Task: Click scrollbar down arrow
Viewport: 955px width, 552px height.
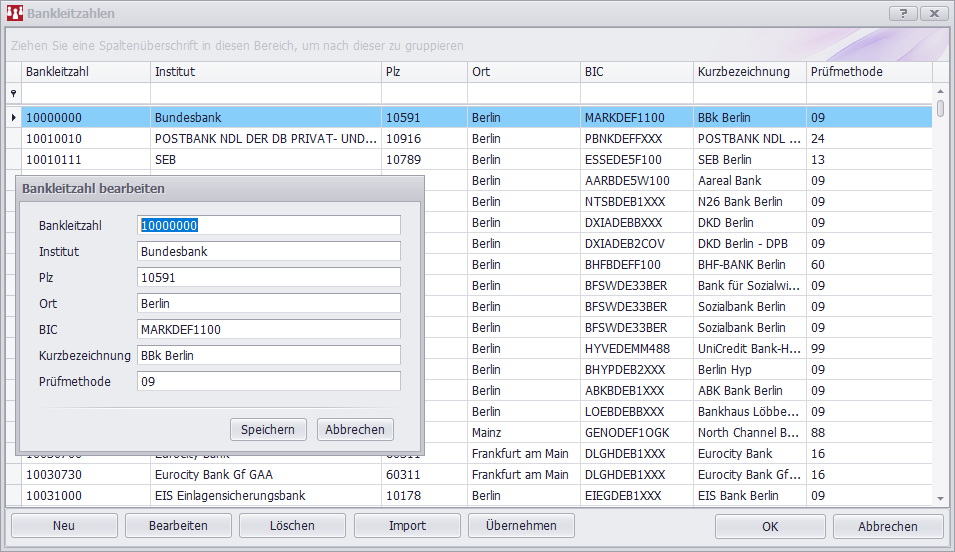Action: tap(940, 498)
